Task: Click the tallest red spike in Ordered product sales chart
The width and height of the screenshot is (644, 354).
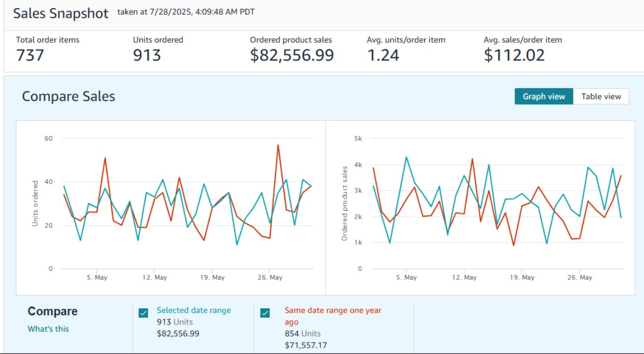Action: [472, 159]
